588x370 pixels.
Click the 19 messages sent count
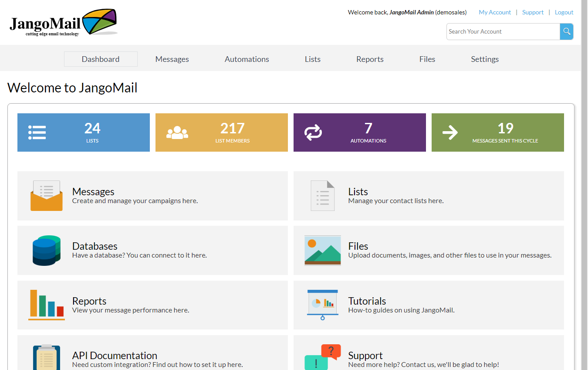pos(505,128)
